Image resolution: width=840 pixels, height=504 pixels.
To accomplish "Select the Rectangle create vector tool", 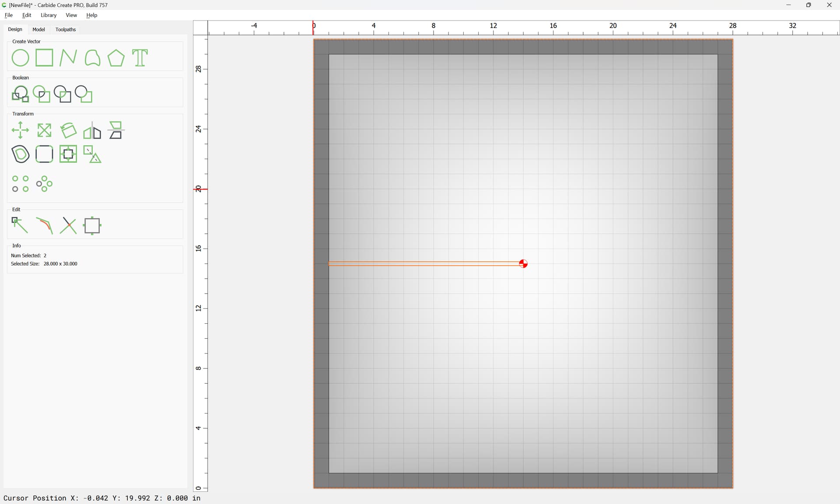I will click(44, 58).
